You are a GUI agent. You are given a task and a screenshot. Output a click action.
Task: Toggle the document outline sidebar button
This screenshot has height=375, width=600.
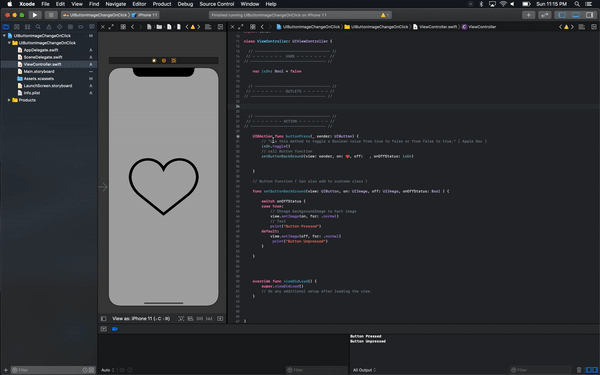tap(104, 318)
